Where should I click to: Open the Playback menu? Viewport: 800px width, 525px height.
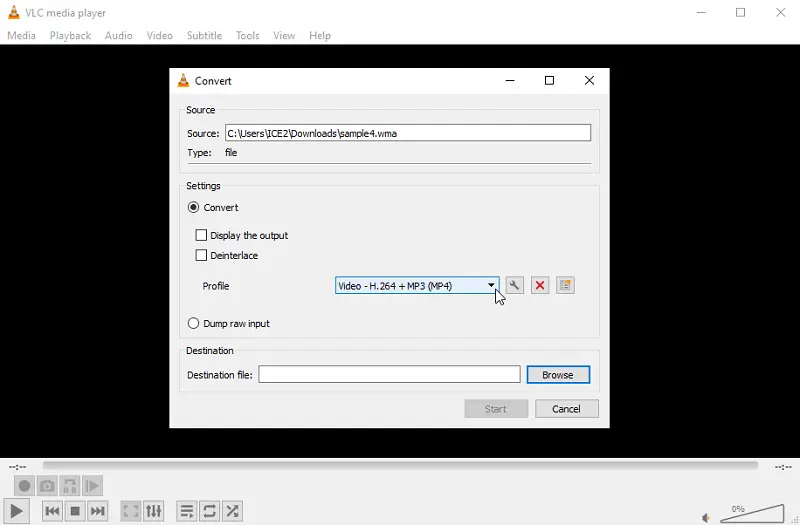click(70, 36)
